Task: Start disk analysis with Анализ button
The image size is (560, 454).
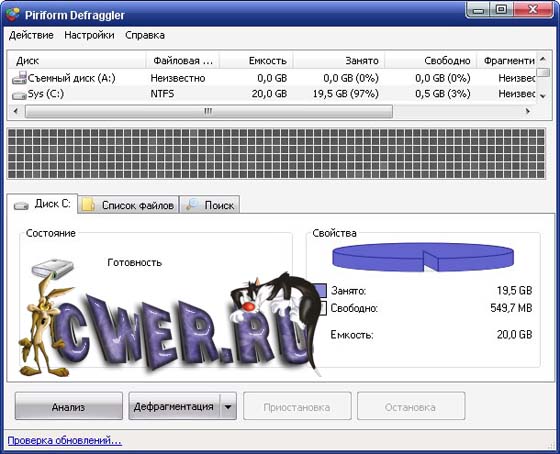Action: pos(69,406)
